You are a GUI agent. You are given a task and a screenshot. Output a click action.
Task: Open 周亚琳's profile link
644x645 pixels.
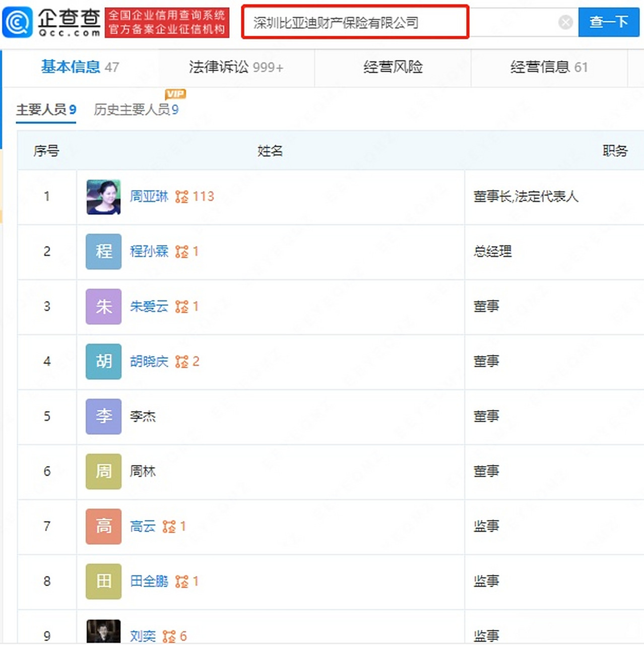(x=149, y=197)
